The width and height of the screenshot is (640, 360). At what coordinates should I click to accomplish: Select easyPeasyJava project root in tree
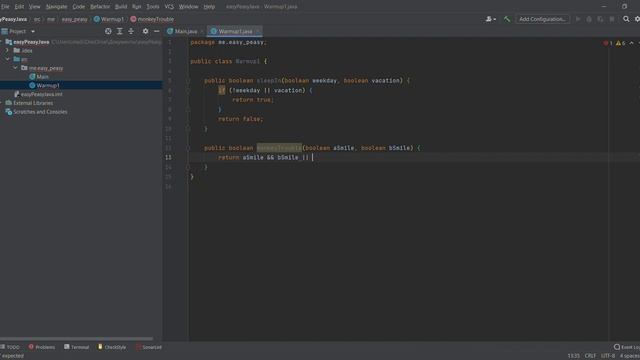click(x=31, y=42)
